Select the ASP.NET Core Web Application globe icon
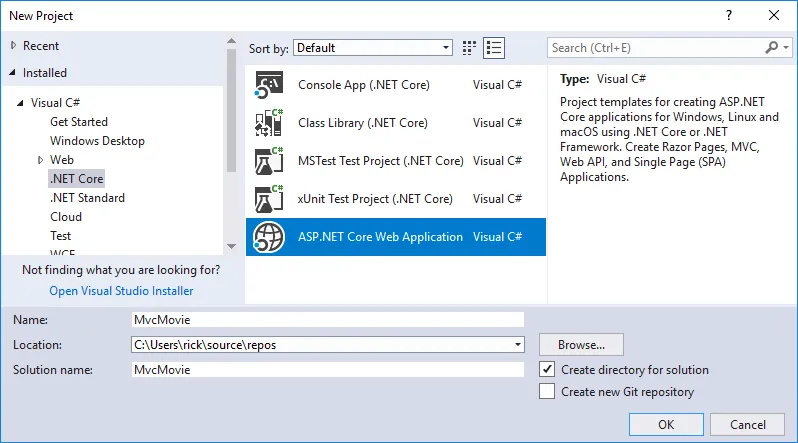Viewport: 798px width, 443px height. click(x=269, y=237)
